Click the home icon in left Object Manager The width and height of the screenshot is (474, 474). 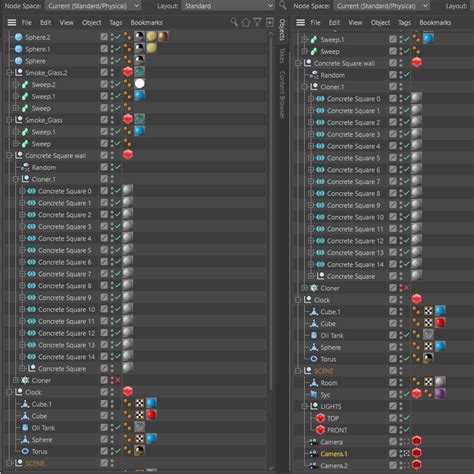[246, 22]
